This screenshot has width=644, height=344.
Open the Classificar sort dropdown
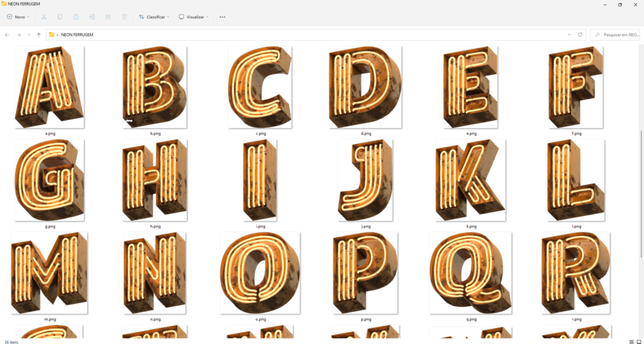[154, 17]
